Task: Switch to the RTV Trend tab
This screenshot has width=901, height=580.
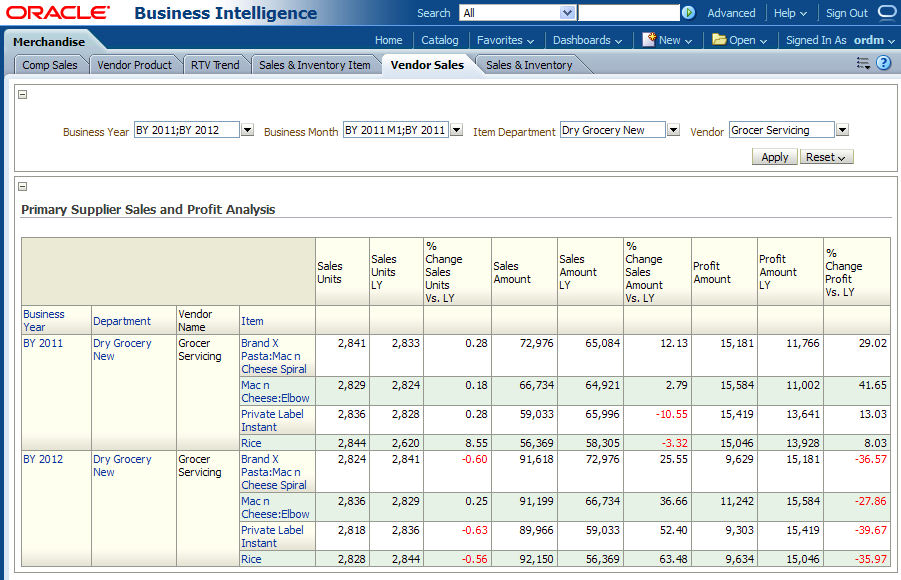Action: (215, 65)
